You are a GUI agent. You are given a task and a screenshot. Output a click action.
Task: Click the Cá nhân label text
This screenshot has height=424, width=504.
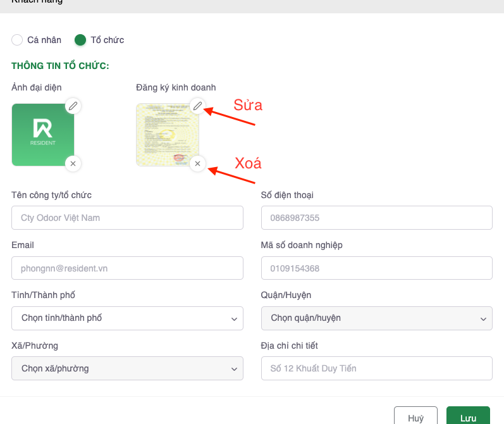(44, 40)
